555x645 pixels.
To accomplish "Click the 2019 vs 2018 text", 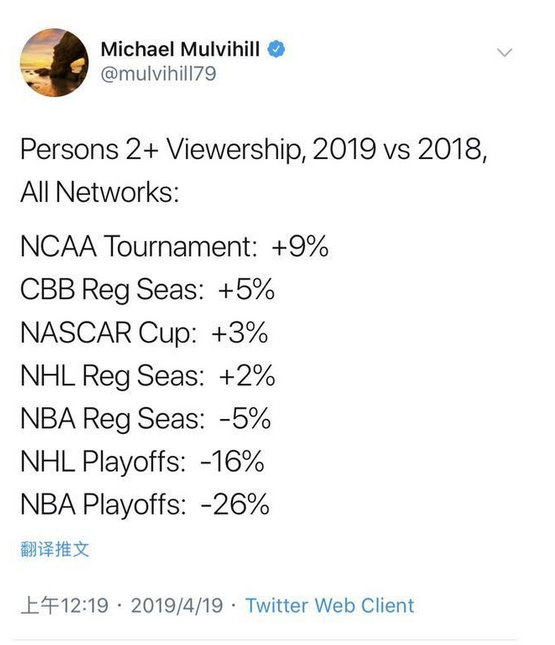I will click(x=399, y=149).
